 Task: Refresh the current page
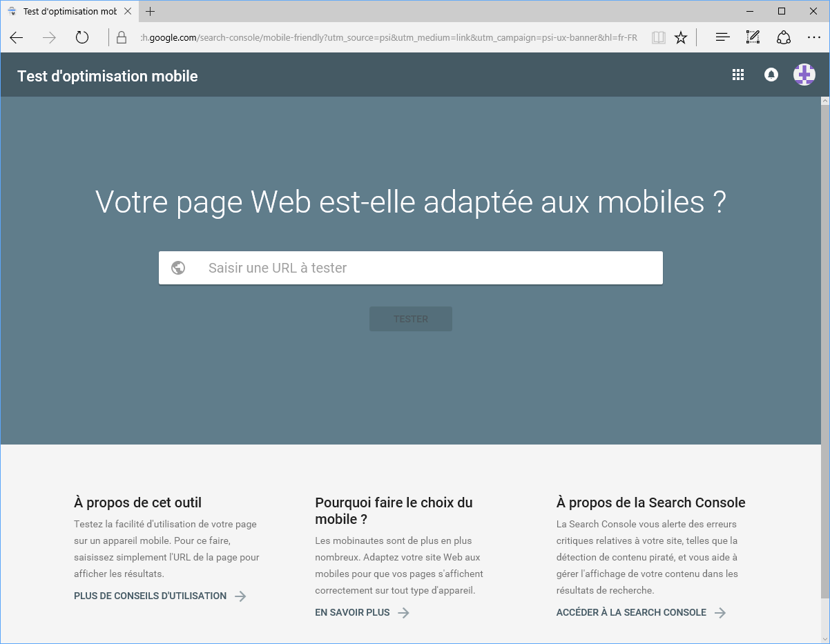coord(82,37)
